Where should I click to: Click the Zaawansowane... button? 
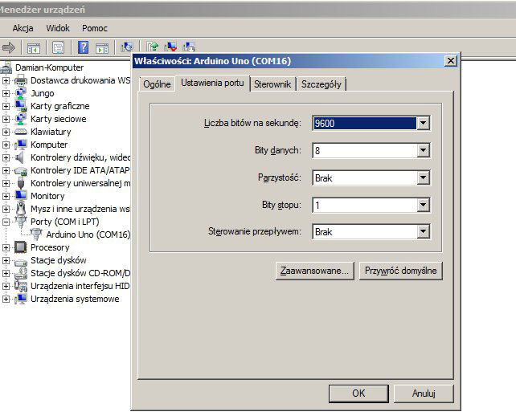[x=314, y=271]
